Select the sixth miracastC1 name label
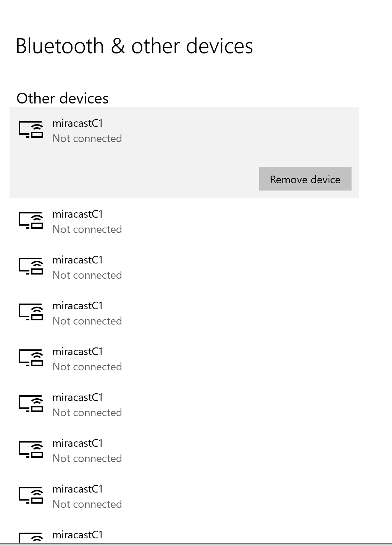Image resolution: width=392 pixels, height=546 pixels. point(77,397)
